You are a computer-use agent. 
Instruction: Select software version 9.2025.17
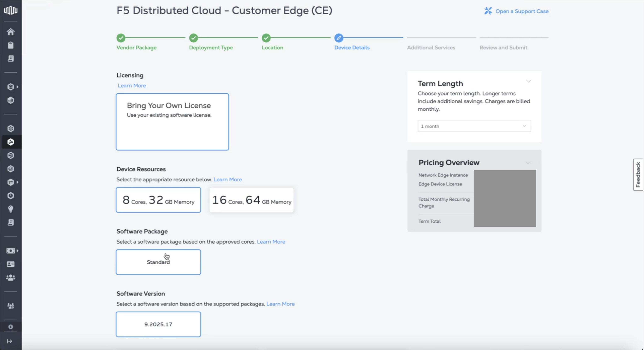click(x=158, y=324)
